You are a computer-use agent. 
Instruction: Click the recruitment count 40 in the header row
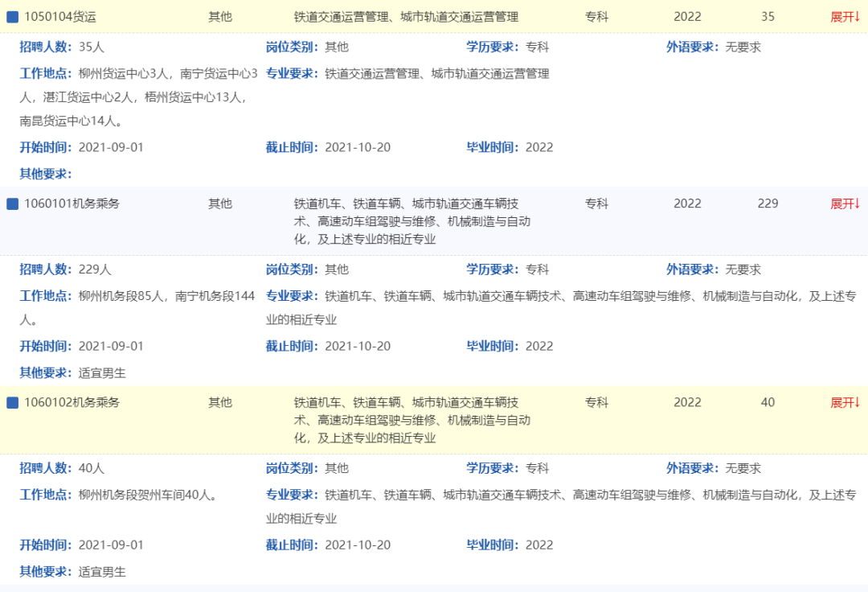click(x=768, y=403)
